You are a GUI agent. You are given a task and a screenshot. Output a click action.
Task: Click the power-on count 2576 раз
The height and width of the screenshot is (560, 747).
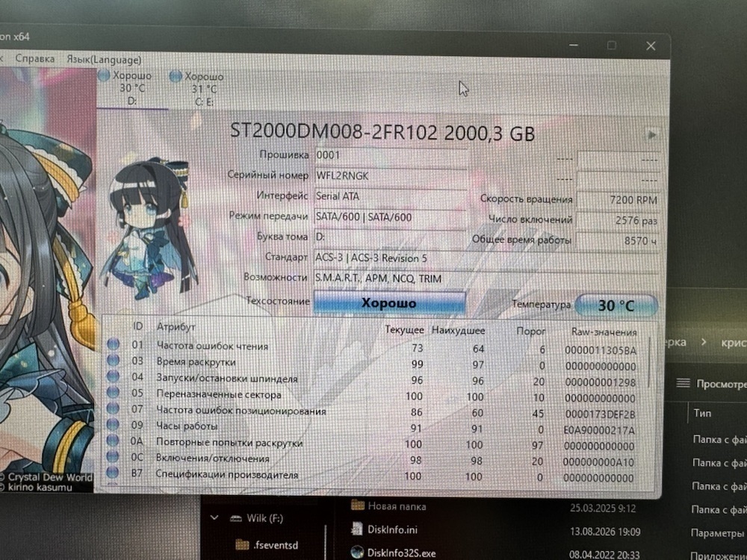point(618,220)
